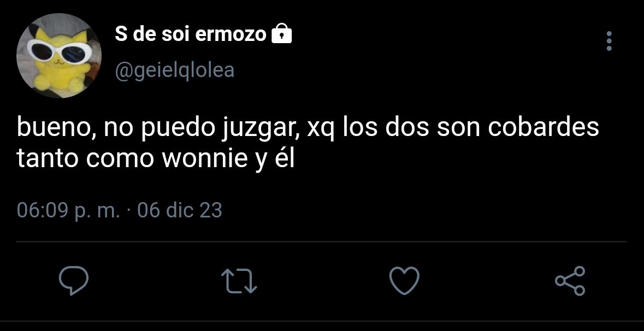Open the three-dot more options menu
The width and height of the screenshot is (644, 331).
(x=609, y=41)
